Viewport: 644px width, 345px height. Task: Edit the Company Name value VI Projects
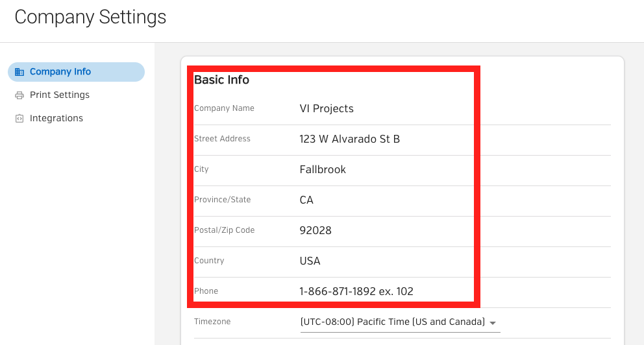327,109
